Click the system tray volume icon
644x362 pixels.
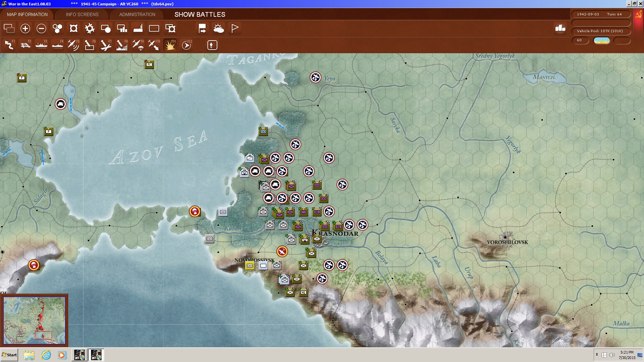(612, 355)
